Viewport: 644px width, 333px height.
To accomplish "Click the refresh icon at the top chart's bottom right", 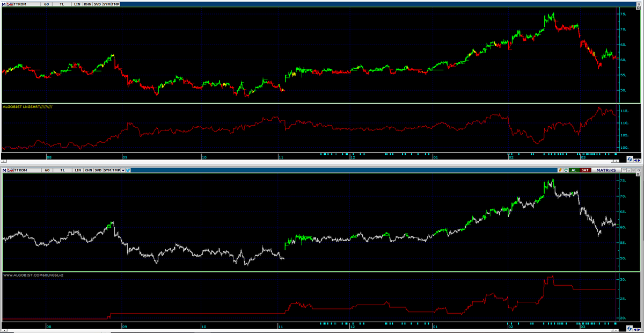I will pos(630,160).
